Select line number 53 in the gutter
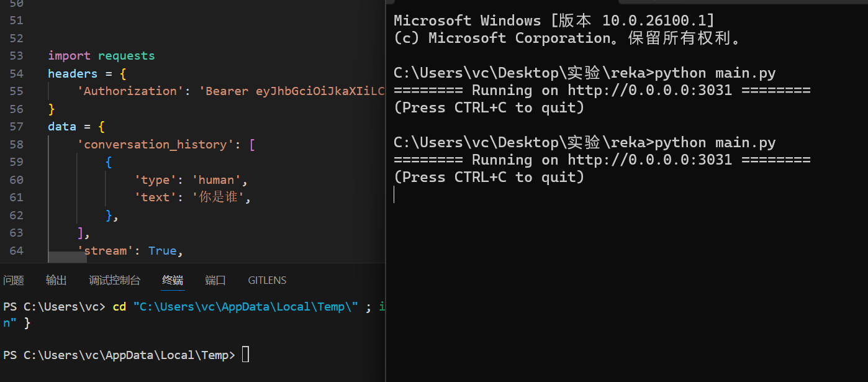Image resolution: width=868 pixels, height=382 pixels. (16, 56)
